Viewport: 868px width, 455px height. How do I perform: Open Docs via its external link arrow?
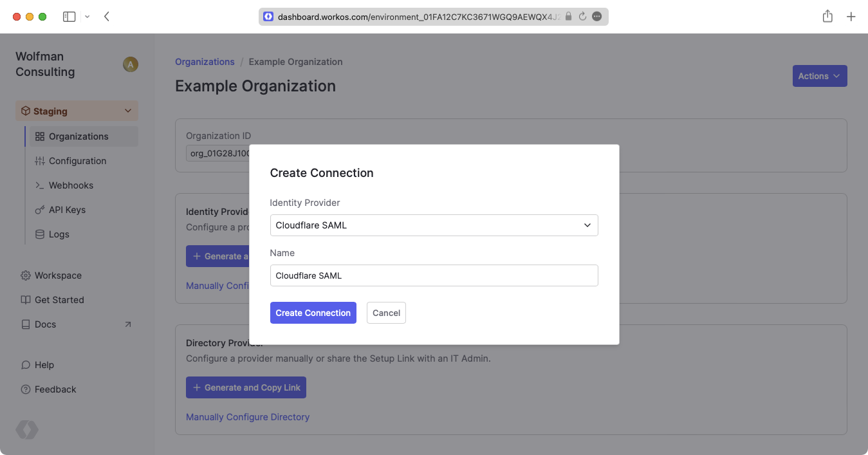tap(127, 324)
